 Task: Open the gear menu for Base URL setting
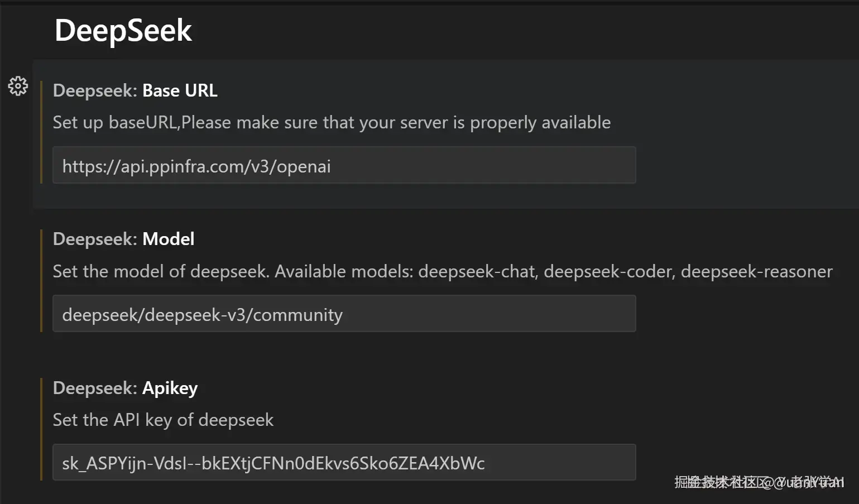point(18,86)
